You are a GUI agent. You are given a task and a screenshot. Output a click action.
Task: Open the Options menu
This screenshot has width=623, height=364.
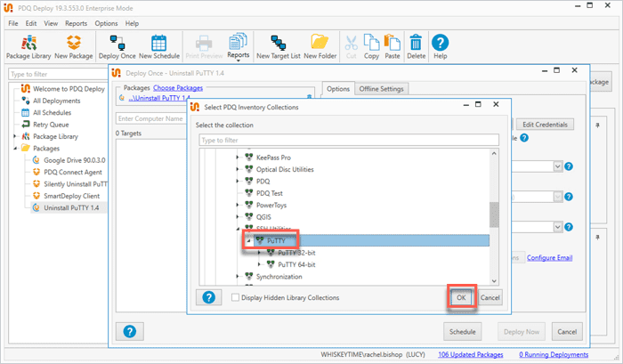(x=106, y=23)
